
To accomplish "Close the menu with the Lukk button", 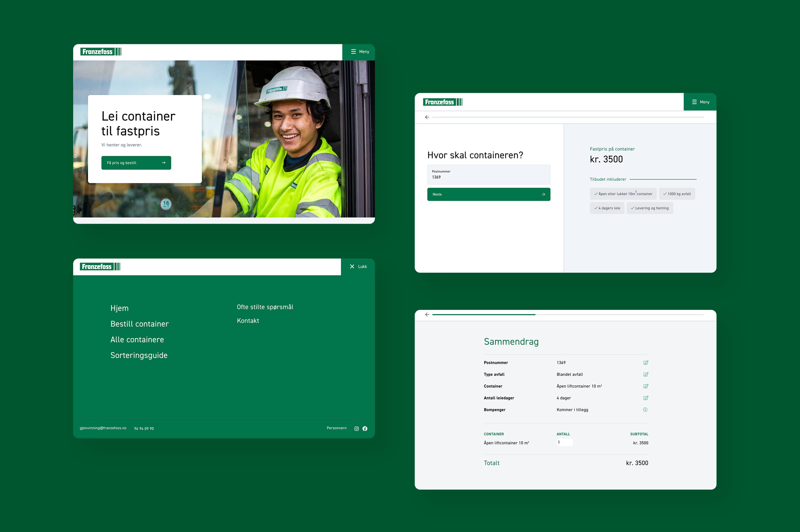I will (x=358, y=267).
